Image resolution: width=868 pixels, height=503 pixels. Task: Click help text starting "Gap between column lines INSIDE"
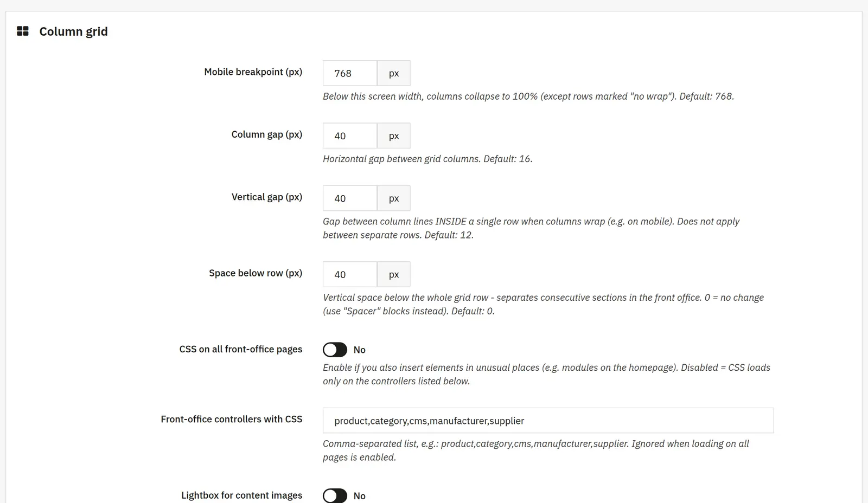click(531, 228)
